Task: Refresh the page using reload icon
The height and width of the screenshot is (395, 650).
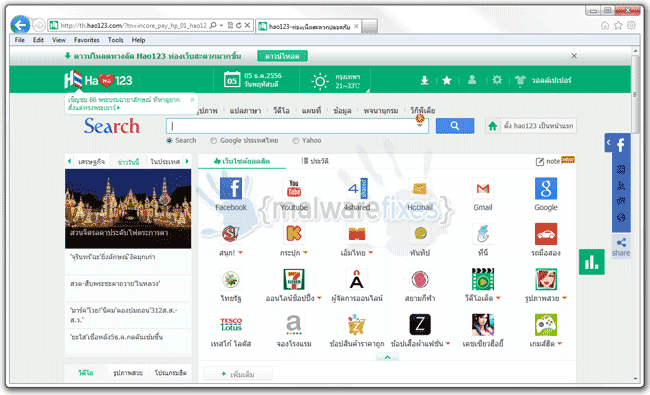Action: [239, 25]
